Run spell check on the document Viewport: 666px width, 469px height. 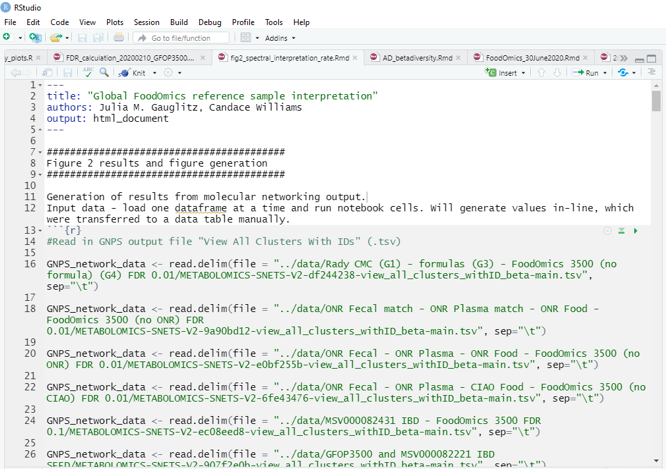pyautogui.click(x=88, y=72)
